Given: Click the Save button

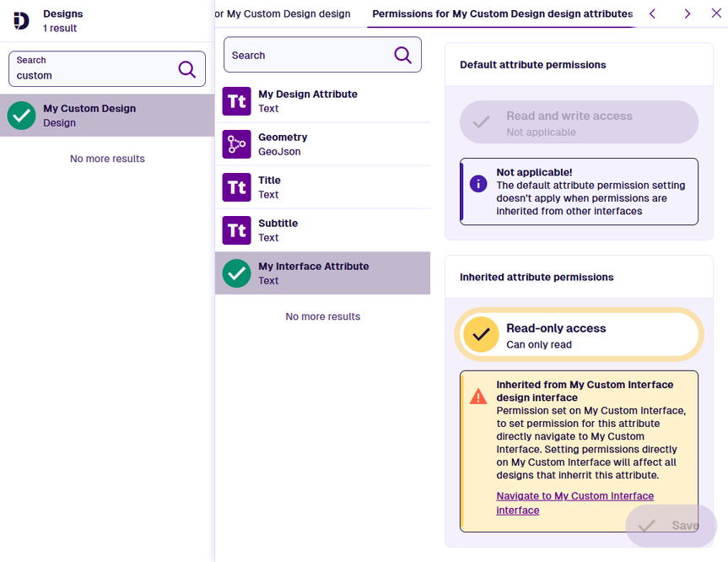Looking at the screenshot, I should point(671,526).
